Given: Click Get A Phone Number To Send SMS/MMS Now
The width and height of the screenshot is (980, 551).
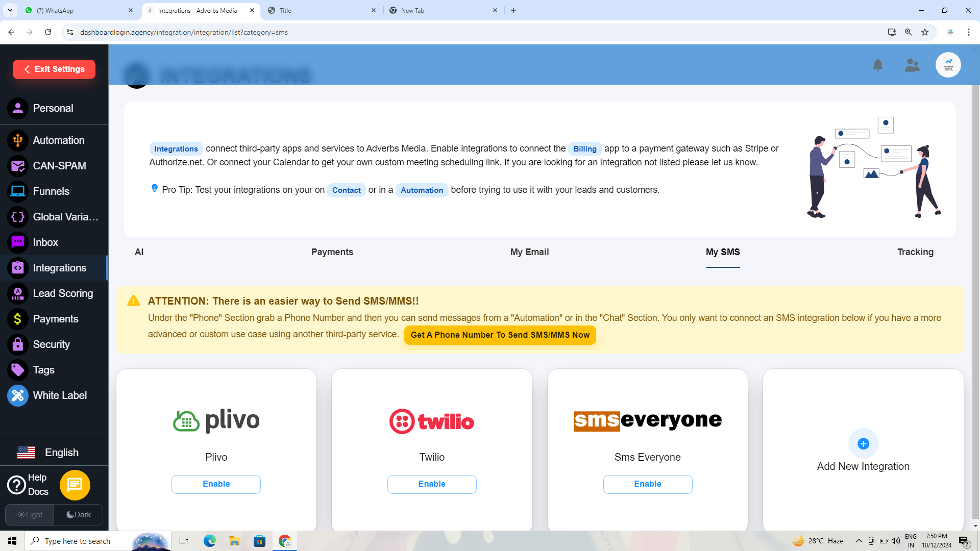Looking at the screenshot, I should [x=500, y=335].
